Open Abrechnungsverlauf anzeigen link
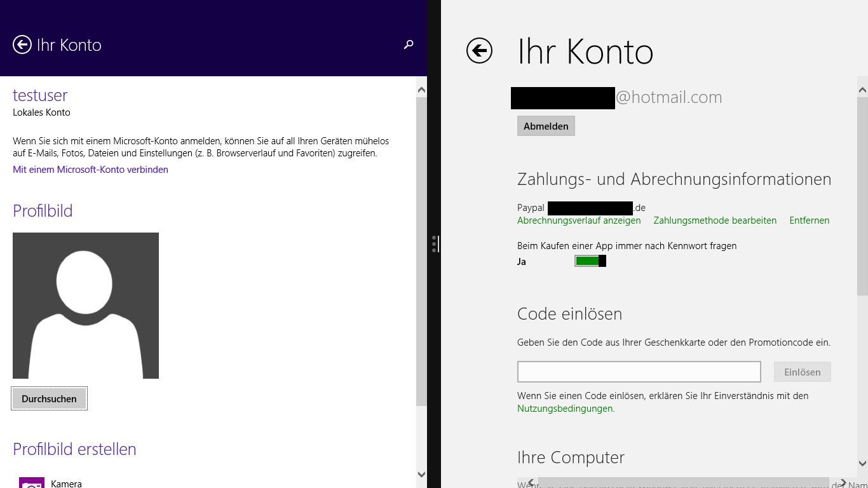Image resolution: width=868 pixels, height=488 pixels. (579, 220)
